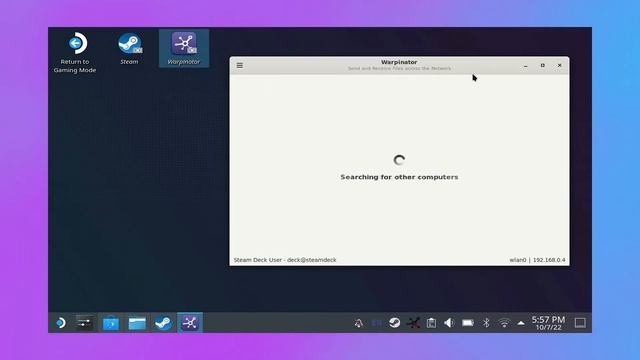Maximize the Warpinator window
Viewport: 640px width, 360px height.
click(x=542, y=65)
